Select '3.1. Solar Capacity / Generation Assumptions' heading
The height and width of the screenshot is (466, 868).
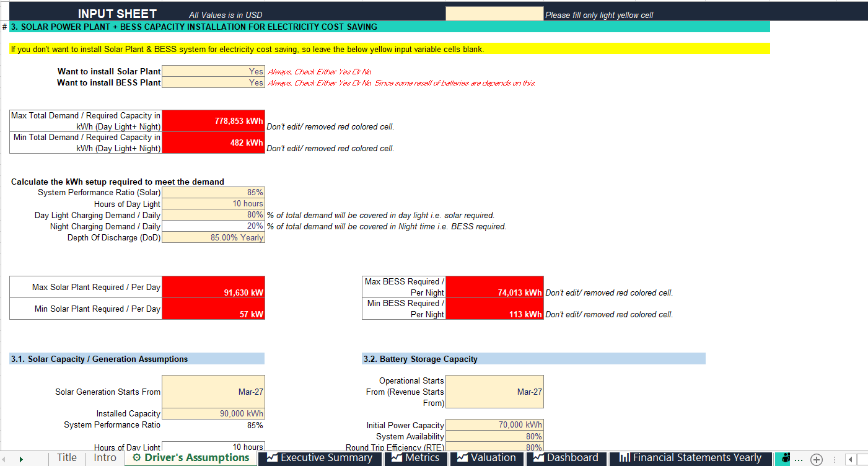click(137, 359)
